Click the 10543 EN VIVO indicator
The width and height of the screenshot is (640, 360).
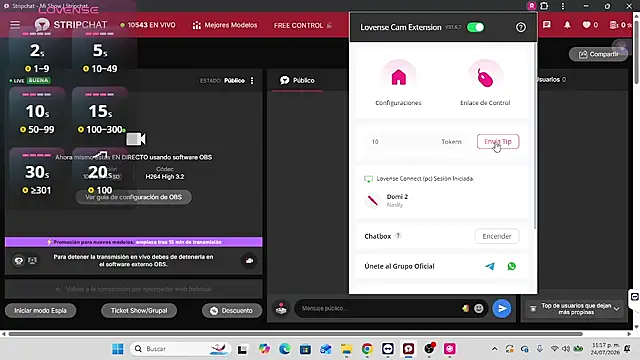click(x=148, y=25)
